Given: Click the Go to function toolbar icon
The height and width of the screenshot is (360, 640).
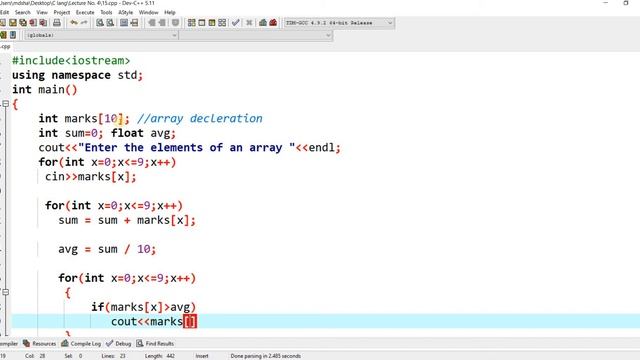Looking at the screenshot, I should [x=124, y=23].
